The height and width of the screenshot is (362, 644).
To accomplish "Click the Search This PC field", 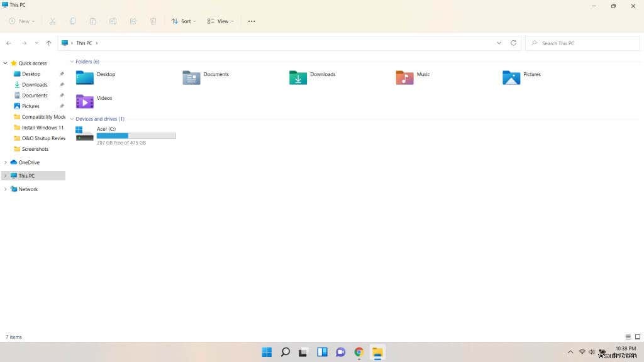I will [x=583, y=43].
